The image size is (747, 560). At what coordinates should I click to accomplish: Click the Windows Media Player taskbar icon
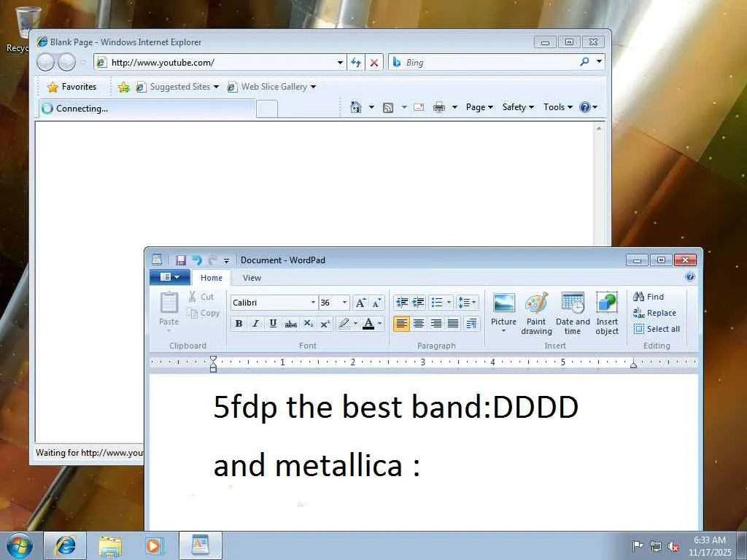click(155, 545)
